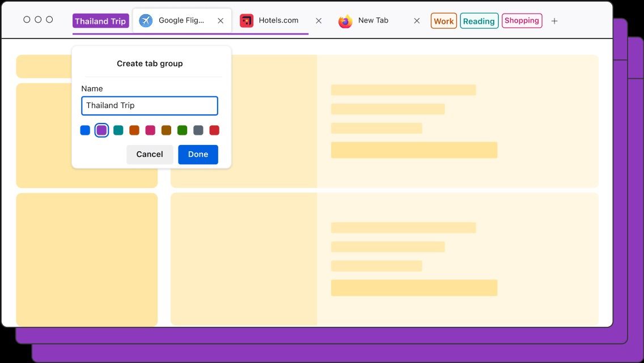Click the Done button
Screen dimensions: 644x363
198,154
